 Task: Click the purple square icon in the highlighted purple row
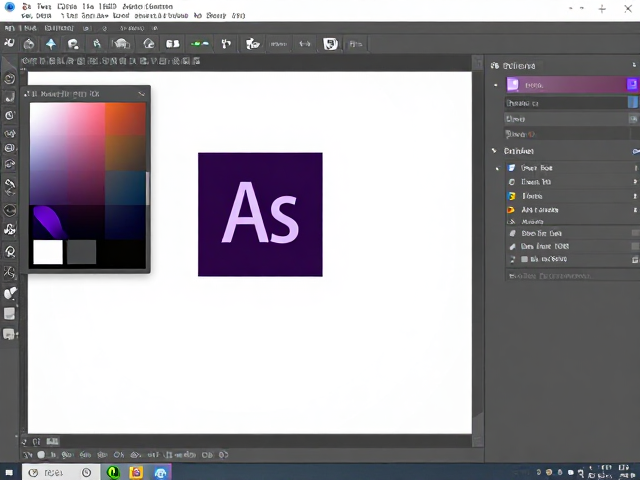coord(513,84)
